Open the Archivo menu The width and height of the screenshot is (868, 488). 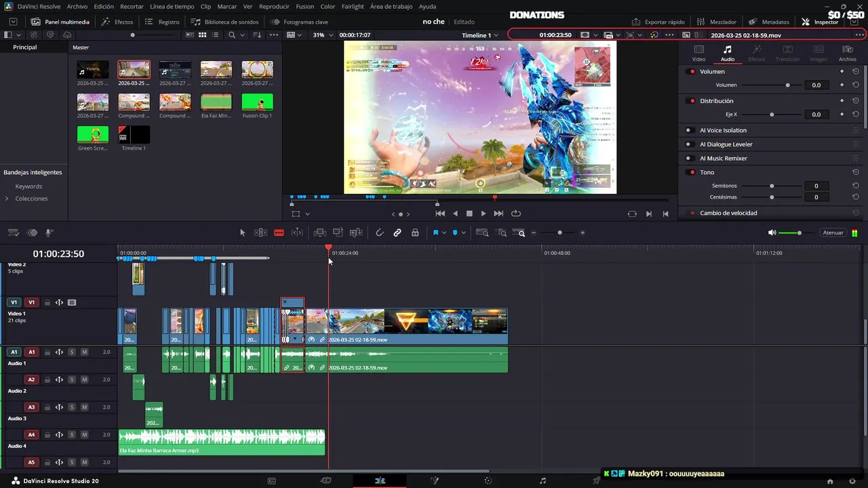77,6
